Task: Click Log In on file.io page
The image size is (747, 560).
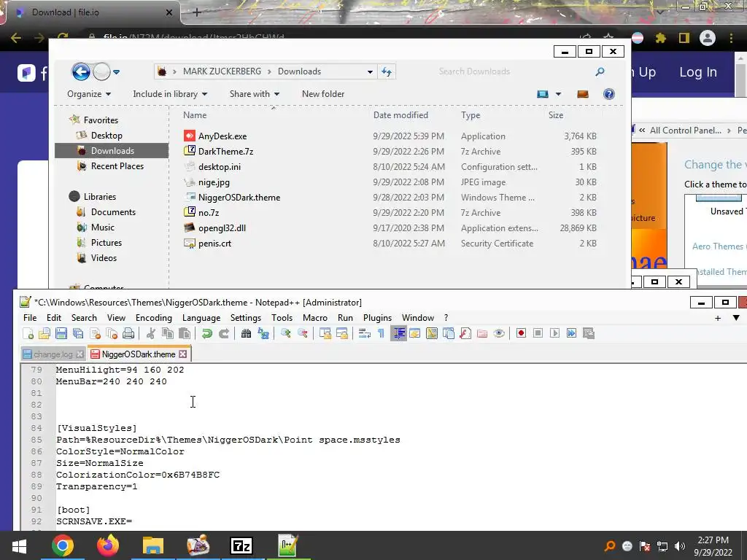Action: tap(698, 72)
